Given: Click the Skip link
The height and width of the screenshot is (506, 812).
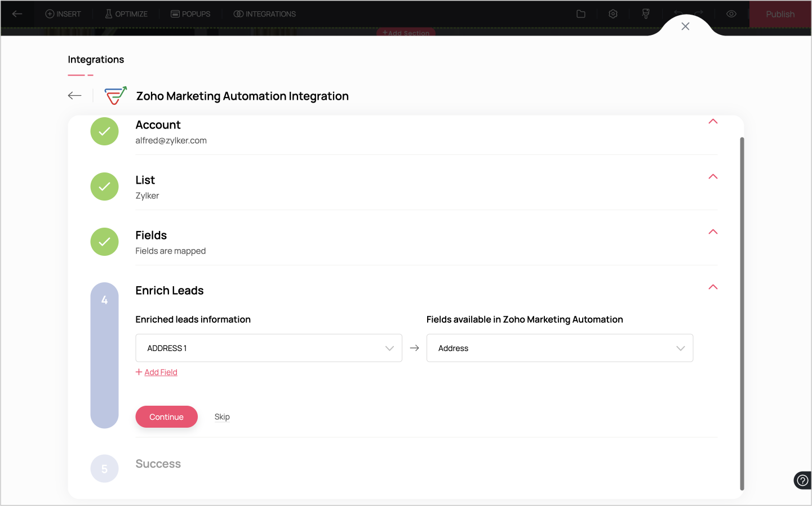Looking at the screenshot, I should (x=222, y=417).
